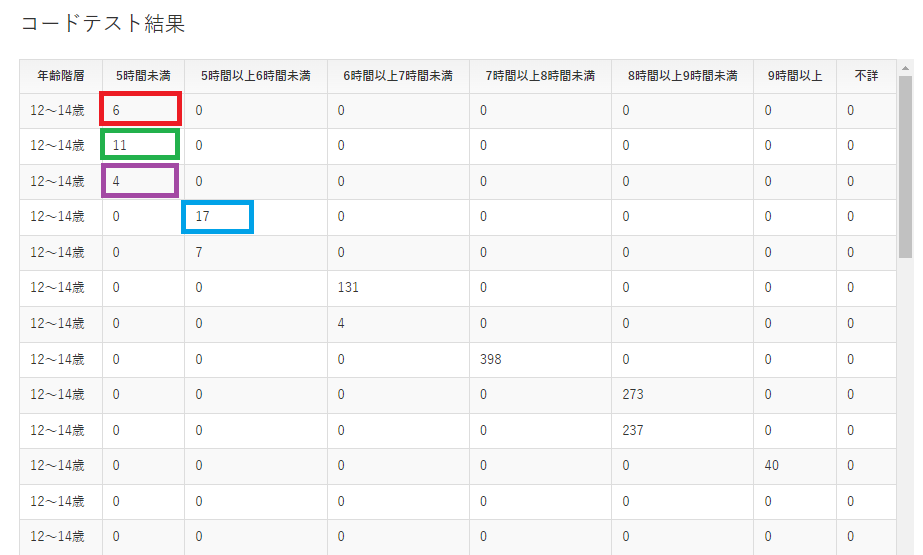Click the 12〜14歳 cell in the row containing 398
The width and height of the screenshot is (923, 555).
(61, 360)
